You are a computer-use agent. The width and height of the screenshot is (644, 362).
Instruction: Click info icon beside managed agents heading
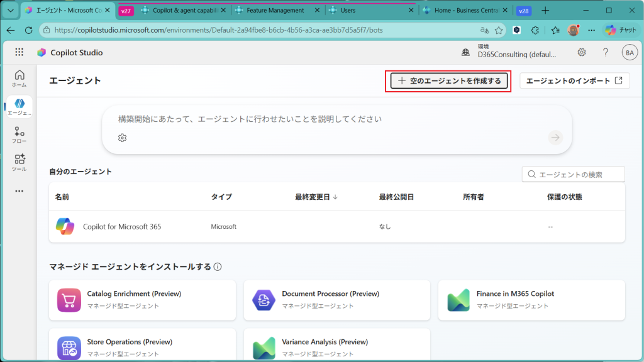pos(218,266)
